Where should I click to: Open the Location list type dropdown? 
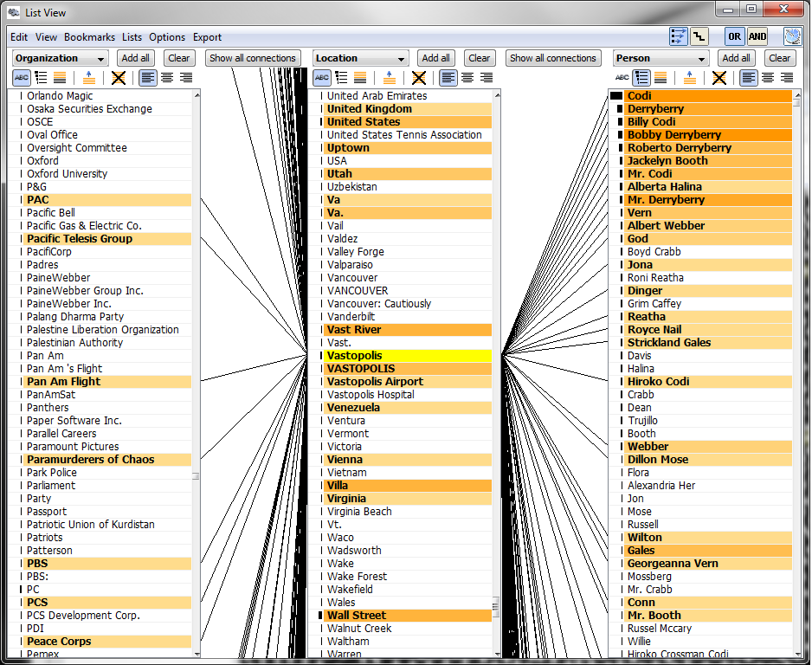(360, 58)
